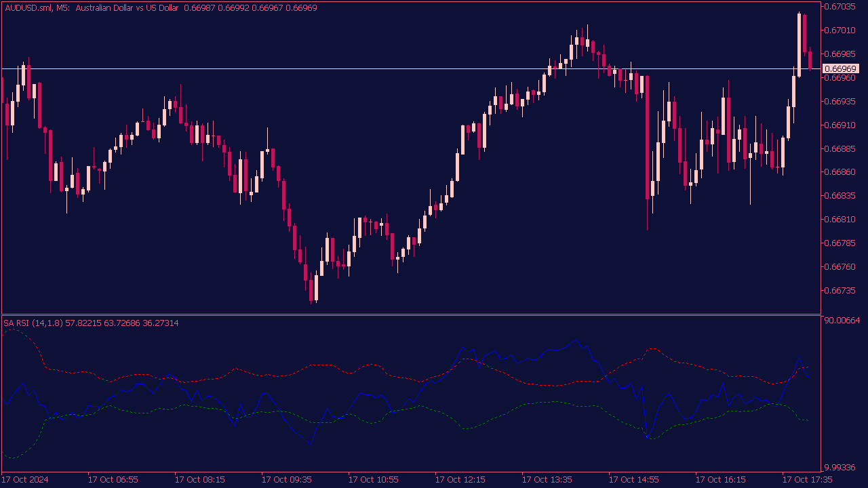This screenshot has width=868, height=488.
Task: Click price scale value 0.67035
Action: pyautogui.click(x=841, y=6)
